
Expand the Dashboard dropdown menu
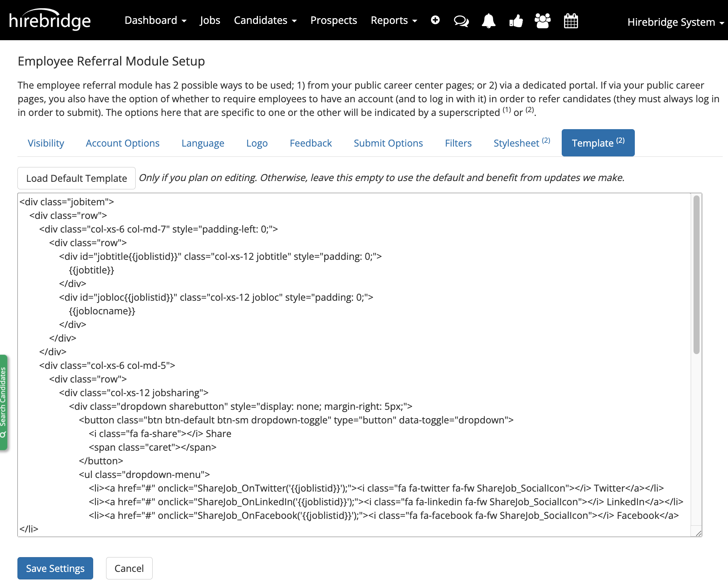click(x=155, y=20)
